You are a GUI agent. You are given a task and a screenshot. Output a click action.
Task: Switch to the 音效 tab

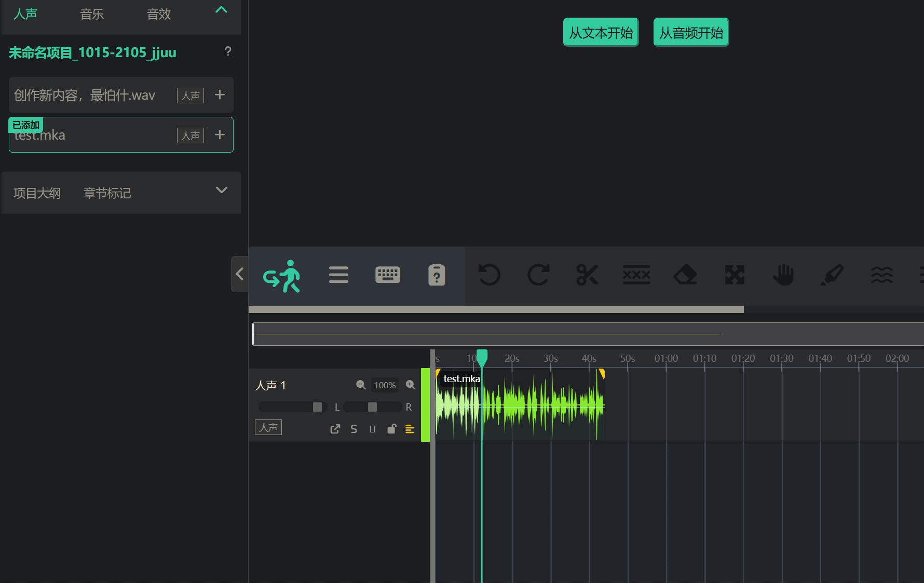pyautogui.click(x=159, y=14)
